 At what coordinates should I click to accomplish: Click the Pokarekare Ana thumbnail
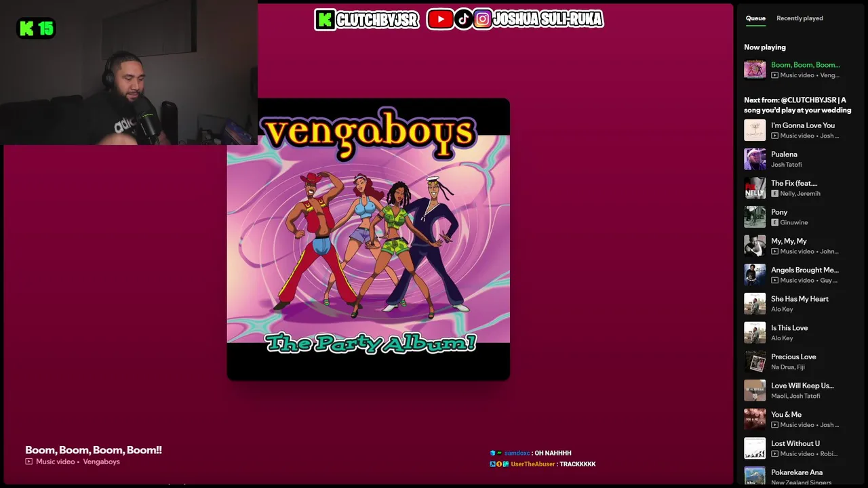pyautogui.click(x=755, y=476)
